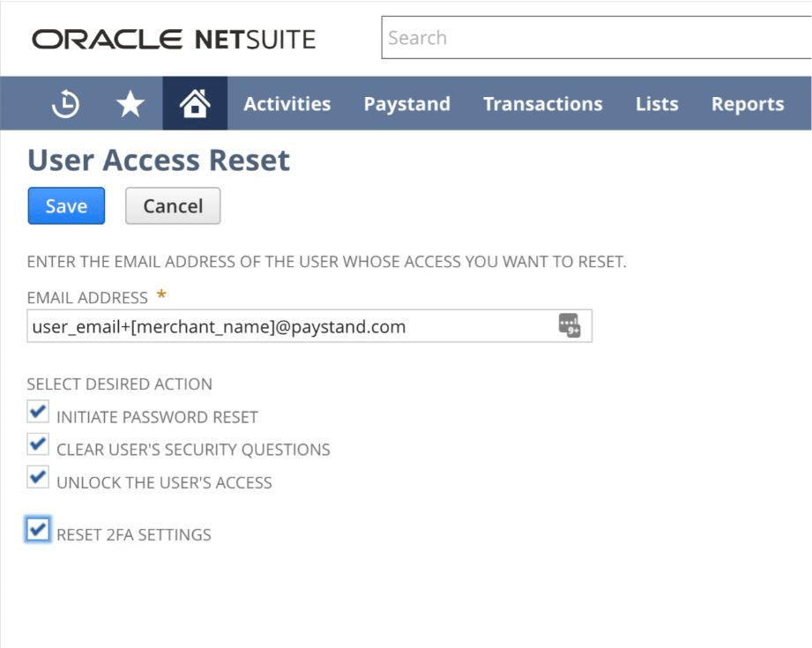Viewport: 812px width, 648px height.
Task: Open the Recent Records clock icon
Action: [65, 104]
